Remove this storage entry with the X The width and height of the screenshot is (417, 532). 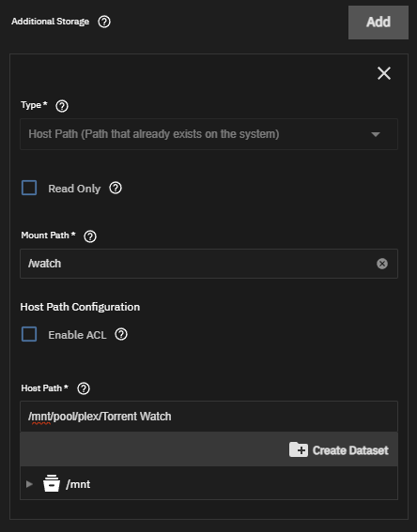384,73
